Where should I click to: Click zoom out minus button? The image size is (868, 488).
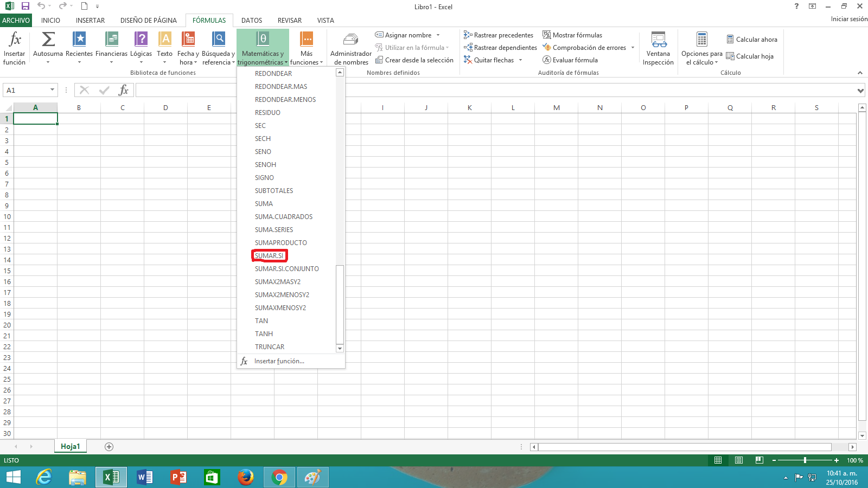point(774,460)
